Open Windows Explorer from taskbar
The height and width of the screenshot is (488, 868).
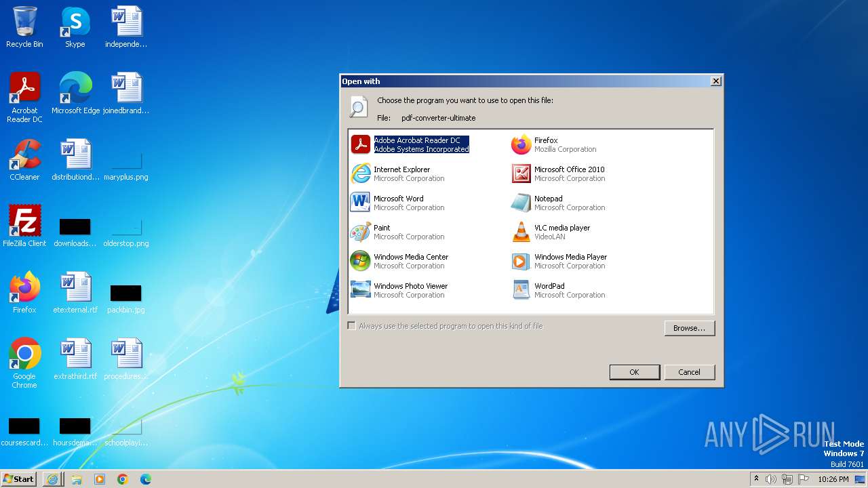[x=77, y=479]
